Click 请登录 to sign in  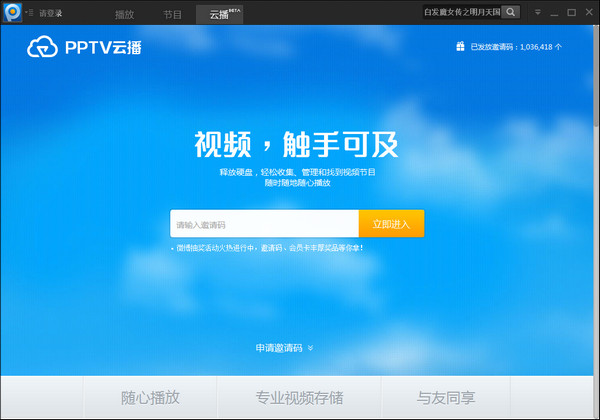tap(51, 13)
